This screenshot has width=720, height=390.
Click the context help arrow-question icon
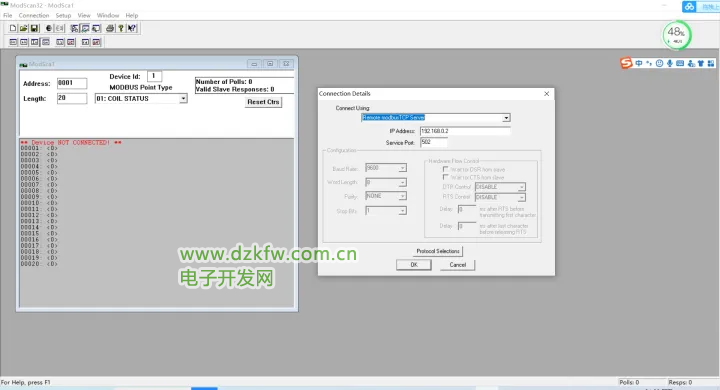click(132, 28)
